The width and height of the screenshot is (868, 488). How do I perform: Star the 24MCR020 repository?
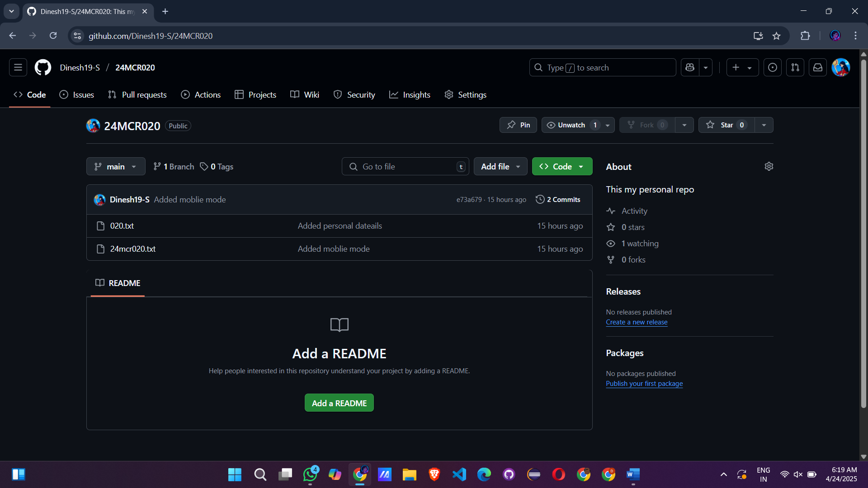(x=726, y=125)
